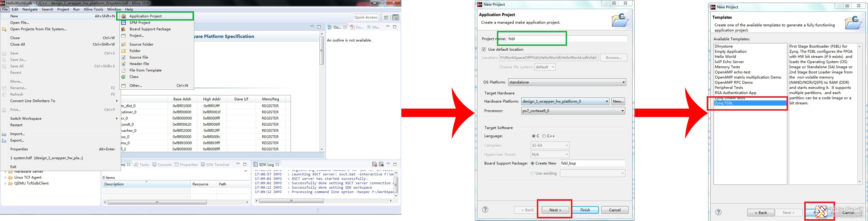Open Switch Workspace submenu

(61, 118)
